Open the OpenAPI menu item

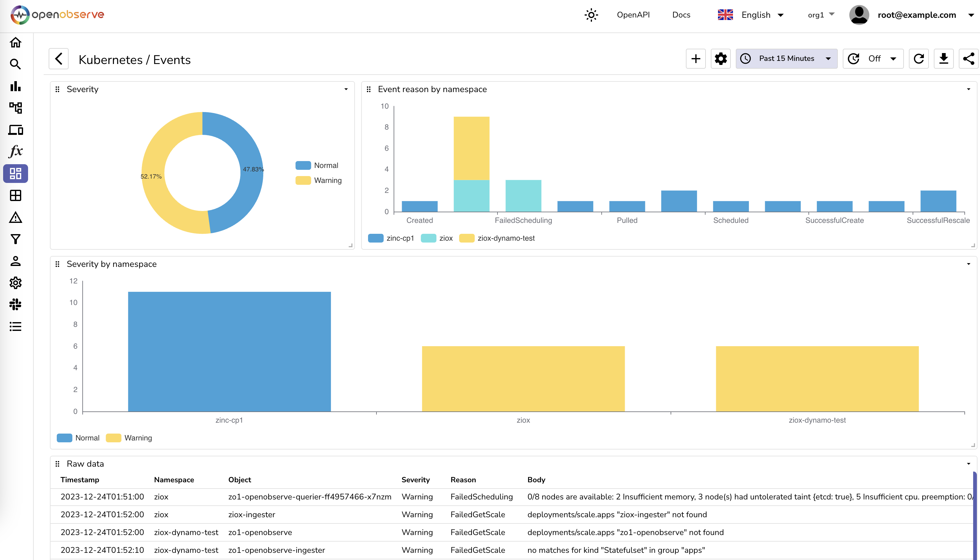633,15
